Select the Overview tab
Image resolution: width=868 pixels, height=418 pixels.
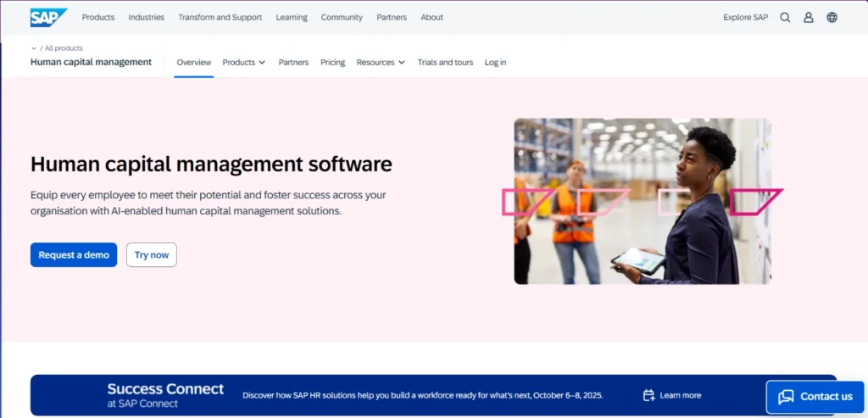click(194, 63)
